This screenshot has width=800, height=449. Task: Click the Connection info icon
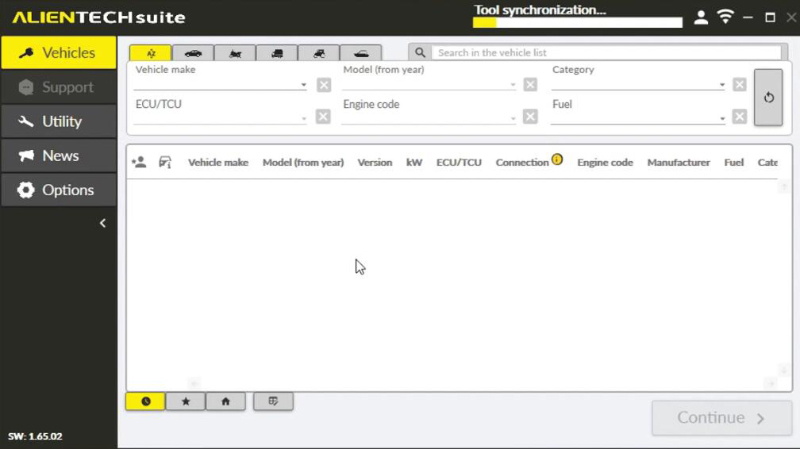[557, 160]
